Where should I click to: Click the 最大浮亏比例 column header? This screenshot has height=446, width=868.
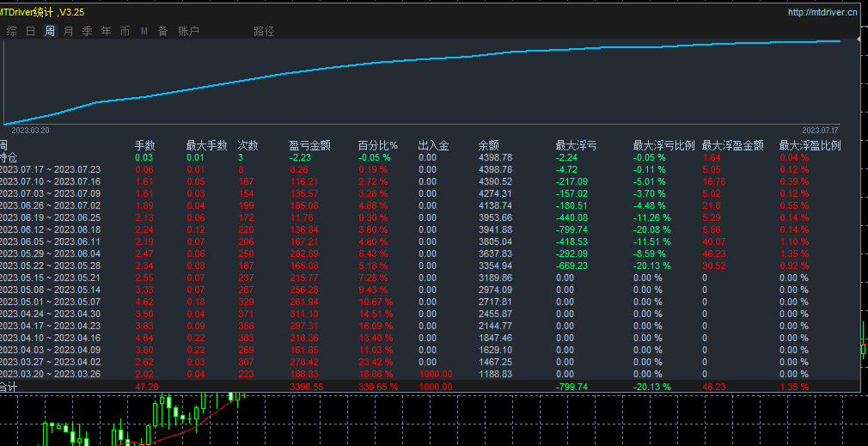[x=663, y=145]
